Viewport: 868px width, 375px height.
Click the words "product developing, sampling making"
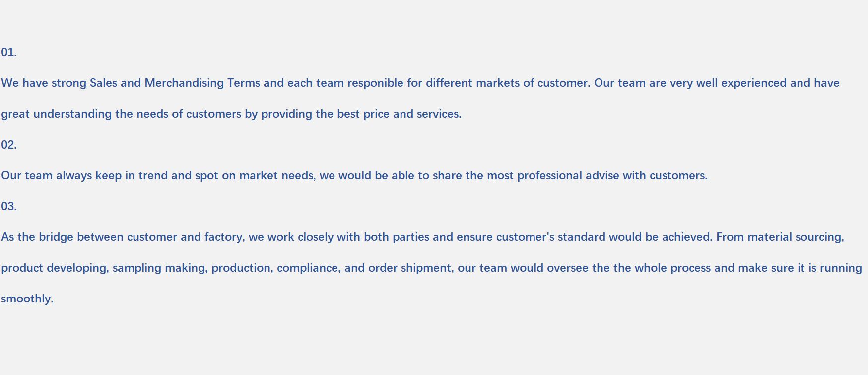click(x=103, y=268)
